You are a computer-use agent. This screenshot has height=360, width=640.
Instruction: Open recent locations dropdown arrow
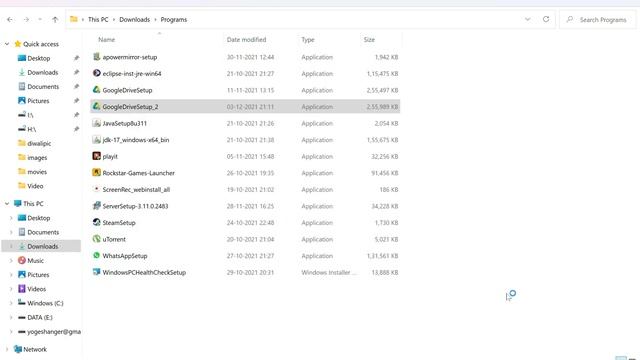[40, 20]
